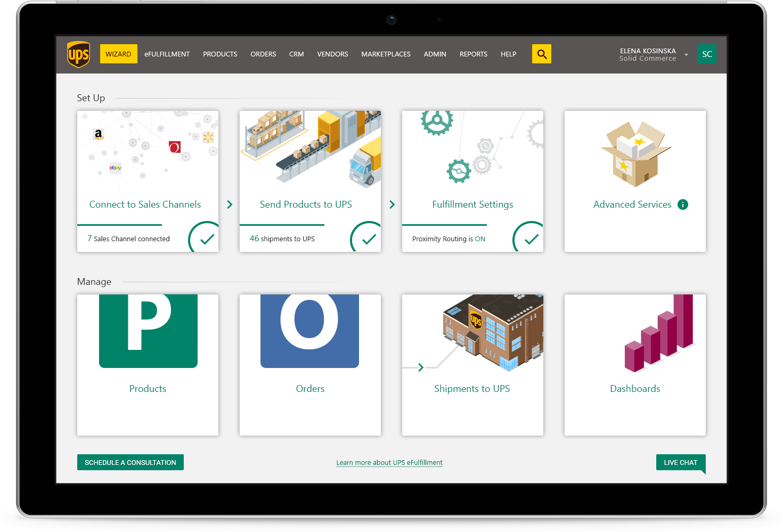Open the Orders menu in navigation bar

263,54
